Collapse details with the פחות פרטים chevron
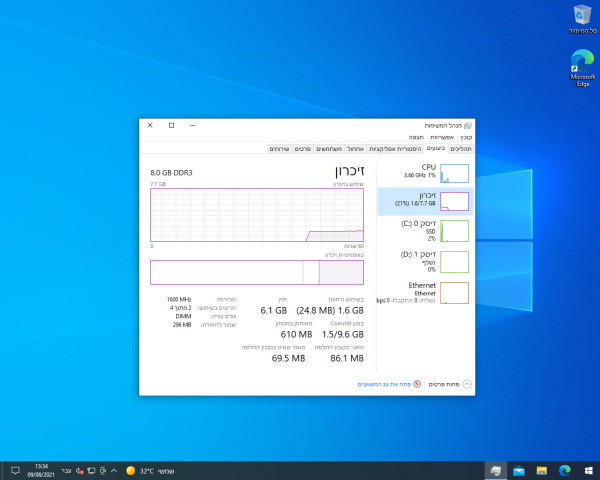The height and width of the screenshot is (480, 600). pyautogui.click(x=466, y=384)
